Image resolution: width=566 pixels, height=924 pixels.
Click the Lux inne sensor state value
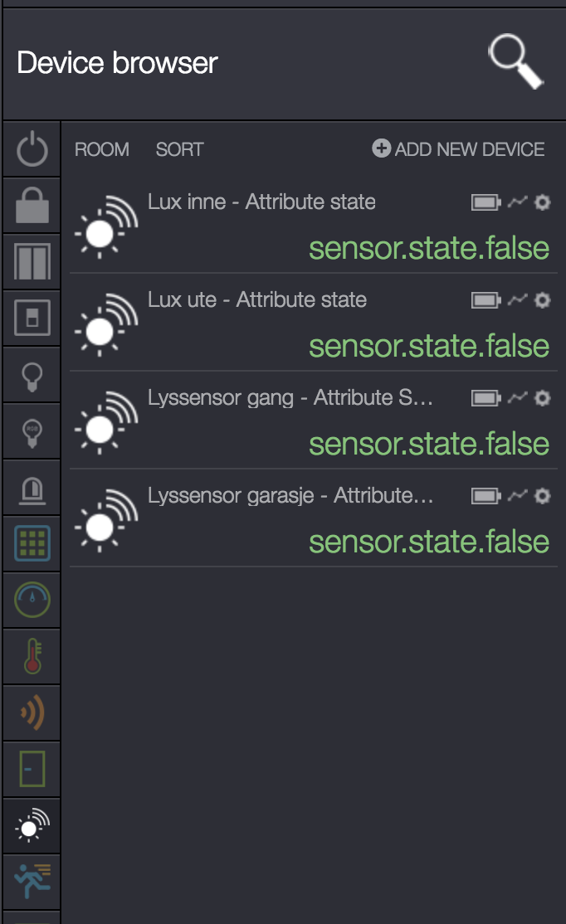tap(429, 248)
